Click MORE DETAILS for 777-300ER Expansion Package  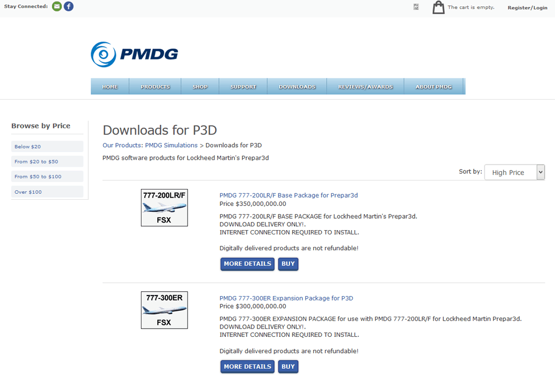pyautogui.click(x=247, y=367)
